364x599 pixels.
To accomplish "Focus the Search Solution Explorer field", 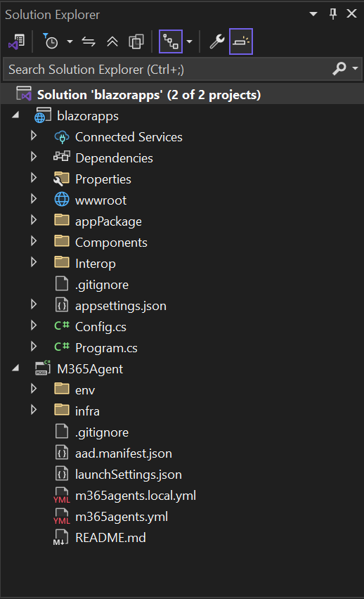I will 164,70.
